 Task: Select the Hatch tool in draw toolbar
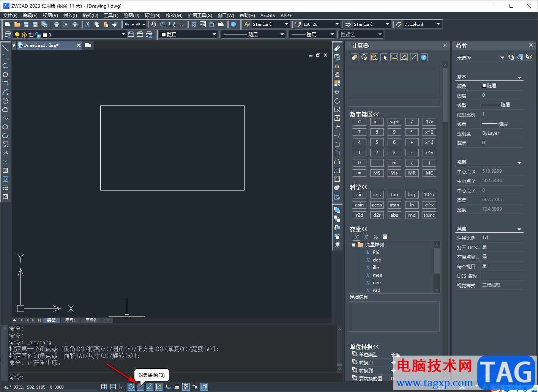(x=5, y=170)
